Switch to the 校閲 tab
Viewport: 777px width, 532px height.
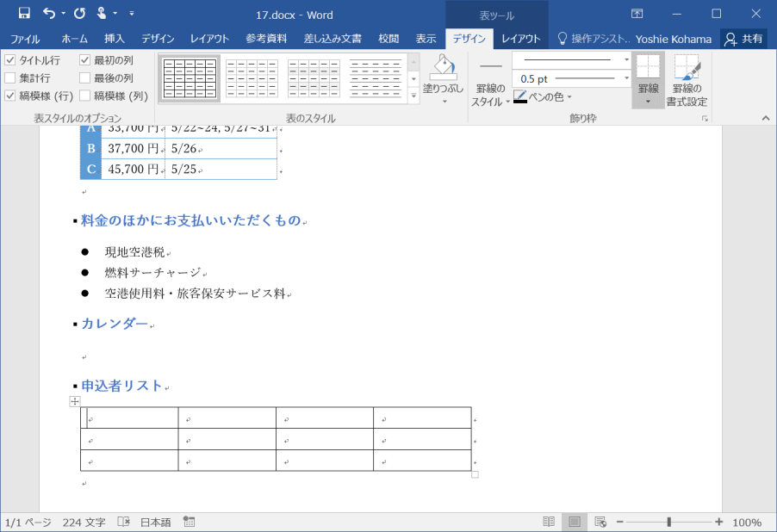(x=388, y=39)
